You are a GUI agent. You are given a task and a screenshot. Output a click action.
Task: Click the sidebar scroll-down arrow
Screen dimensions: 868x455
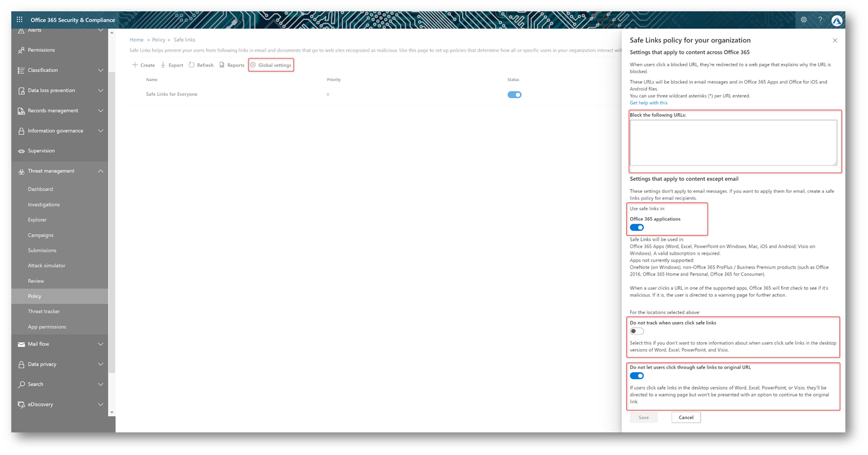(x=112, y=413)
